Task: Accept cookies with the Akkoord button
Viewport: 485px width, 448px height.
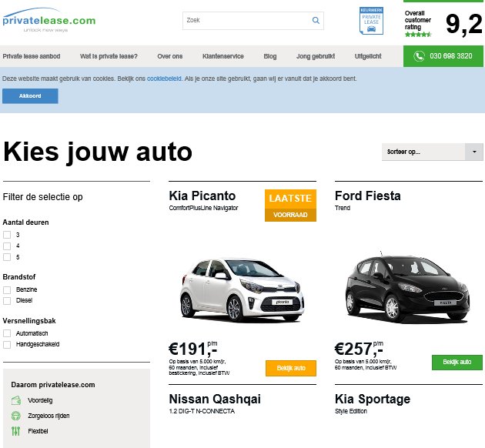Action: click(x=30, y=96)
